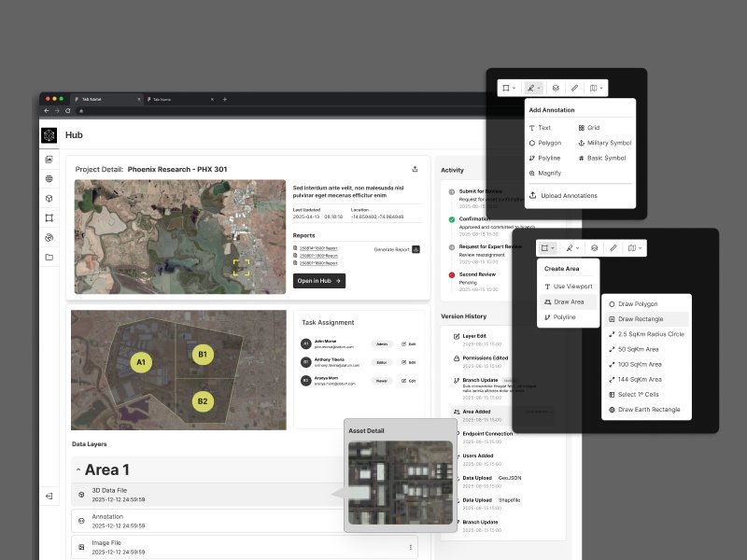The height and width of the screenshot is (560, 747).
Task: Click the Asset Detail satellite thumbnail
Action: point(401,483)
